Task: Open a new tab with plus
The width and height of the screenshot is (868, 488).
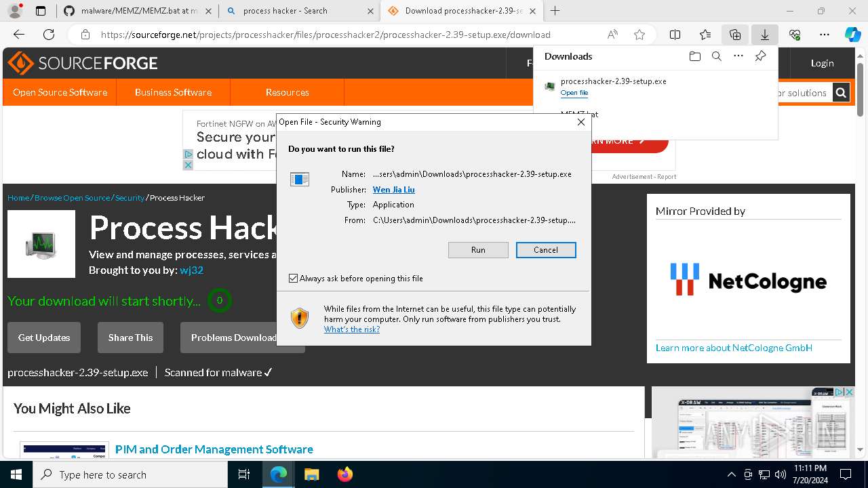Action: [555, 10]
